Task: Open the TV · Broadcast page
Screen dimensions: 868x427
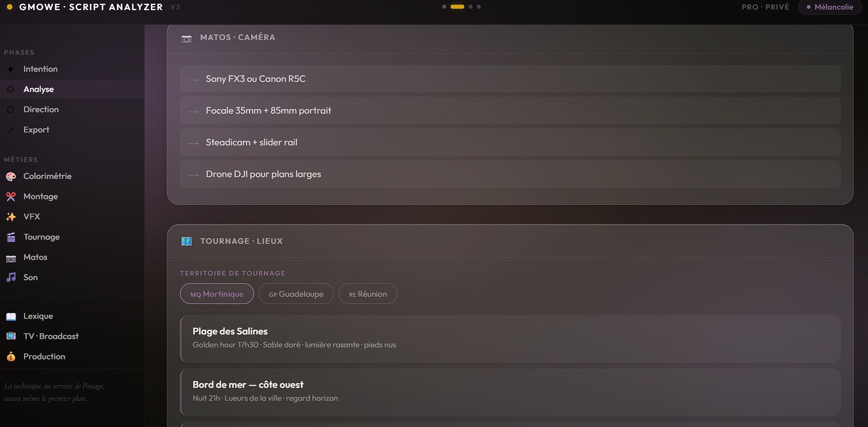Action: pyautogui.click(x=72, y=336)
